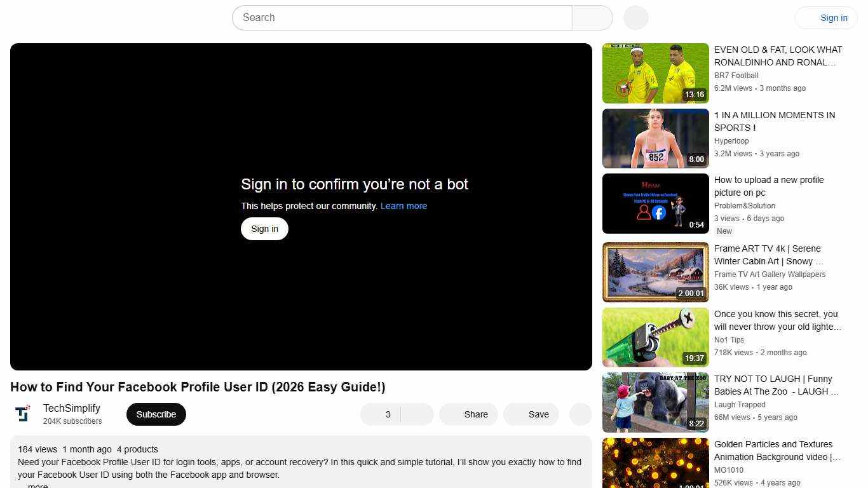The width and height of the screenshot is (868, 488).
Task: Click the TechSimplify channel avatar
Action: (x=23, y=413)
